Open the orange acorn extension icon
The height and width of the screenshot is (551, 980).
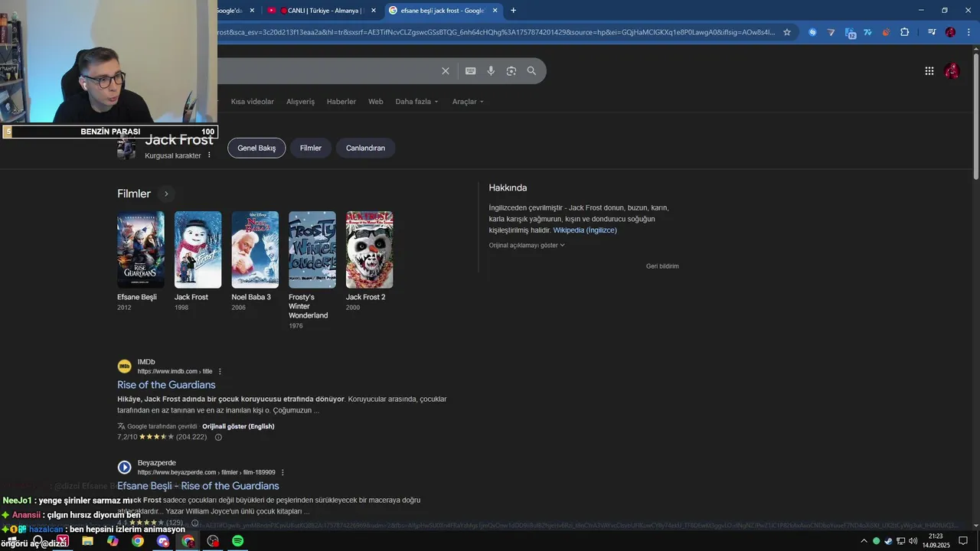[886, 32]
